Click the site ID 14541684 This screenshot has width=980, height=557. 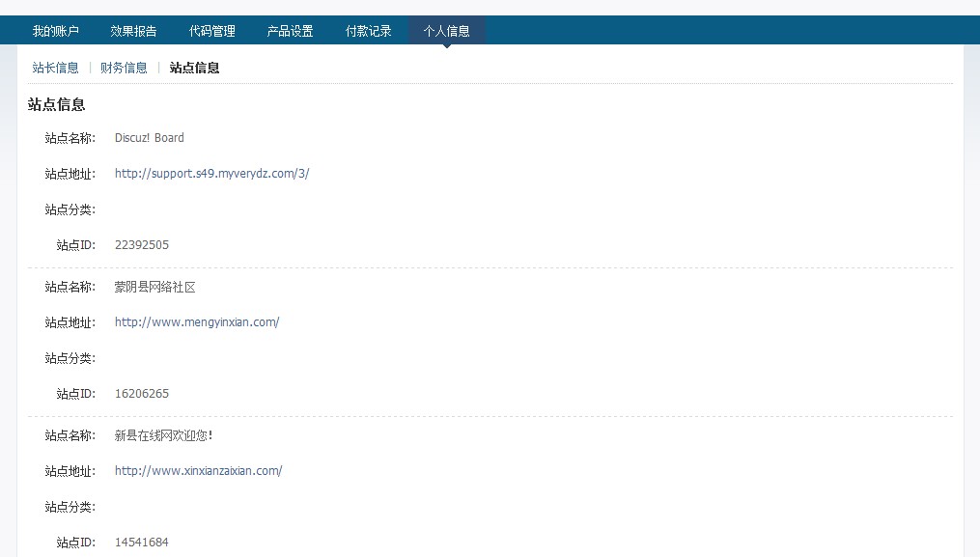(x=141, y=543)
